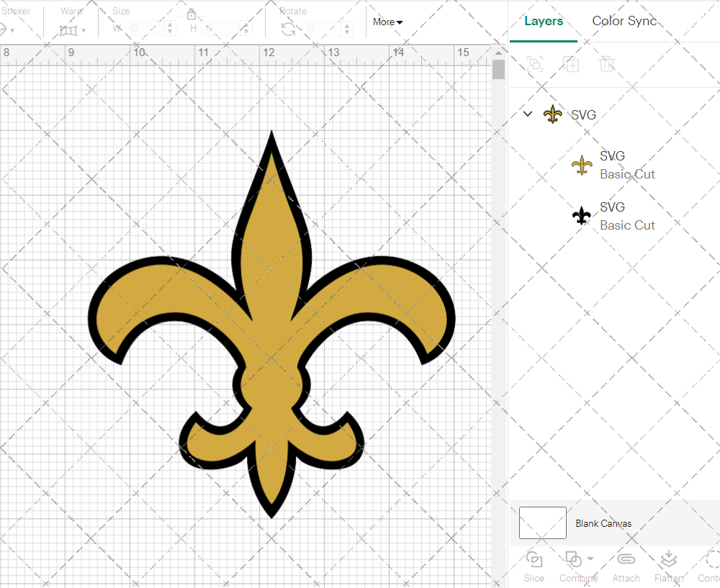
Task: Click the Delete layer trash icon
Action: (x=606, y=64)
